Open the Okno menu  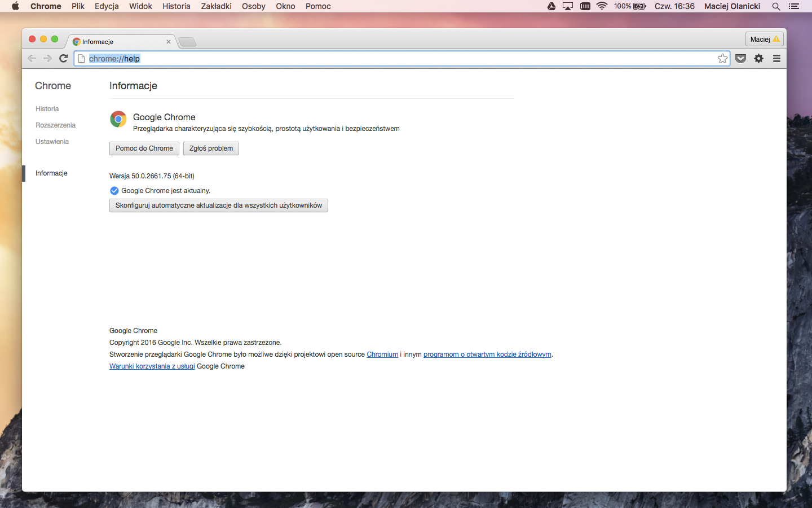(285, 6)
